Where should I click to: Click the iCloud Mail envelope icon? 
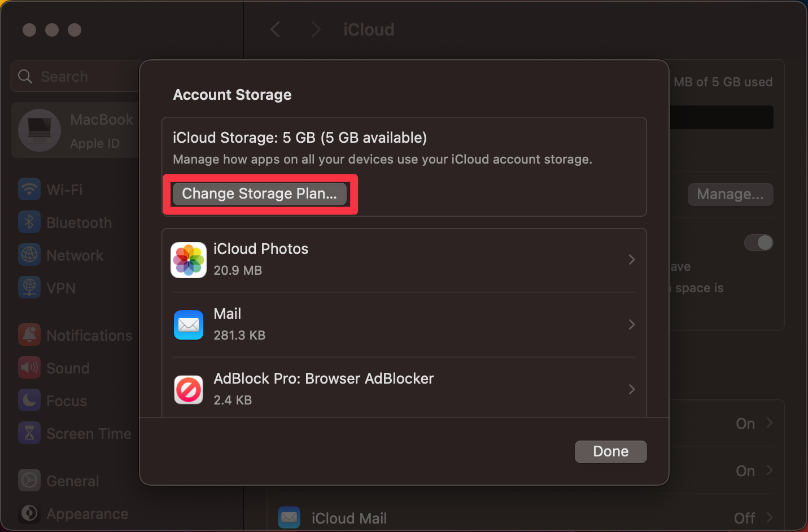(289, 517)
